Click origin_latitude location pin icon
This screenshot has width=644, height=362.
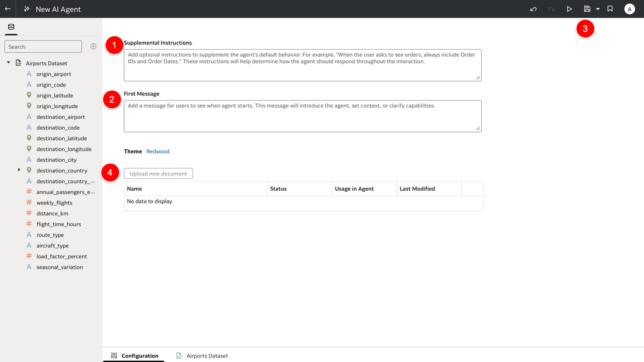29,95
